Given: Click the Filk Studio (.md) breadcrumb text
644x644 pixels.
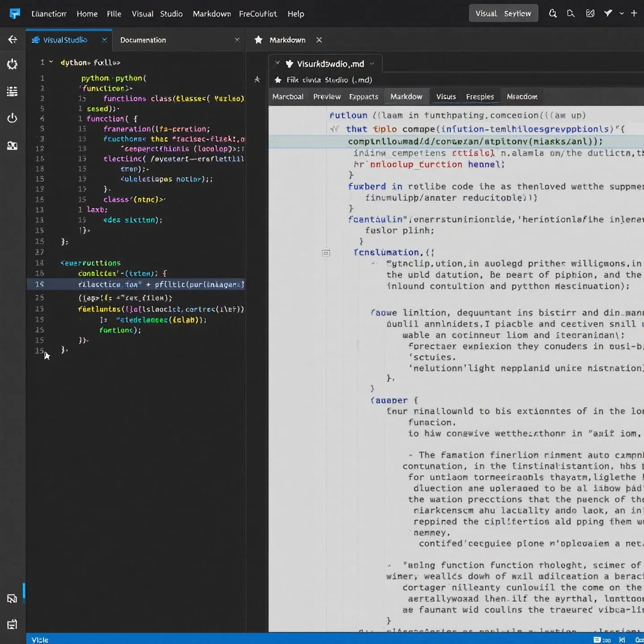Looking at the screenshot, I should point(329,80).
